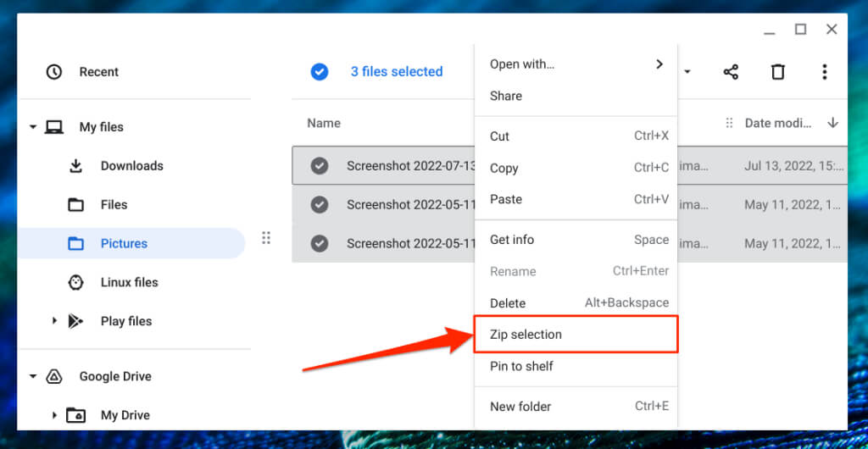This screenshot has width=868, height=449.
Task: Toggle the Date modified sort arrow
Action: pos(832,123)
